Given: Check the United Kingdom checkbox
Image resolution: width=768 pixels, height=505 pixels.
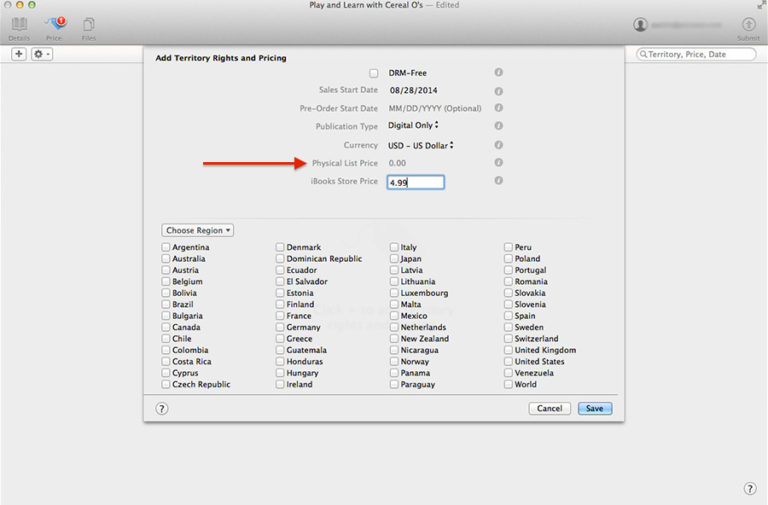Looking at the screenshot, I should coord(508,350).
